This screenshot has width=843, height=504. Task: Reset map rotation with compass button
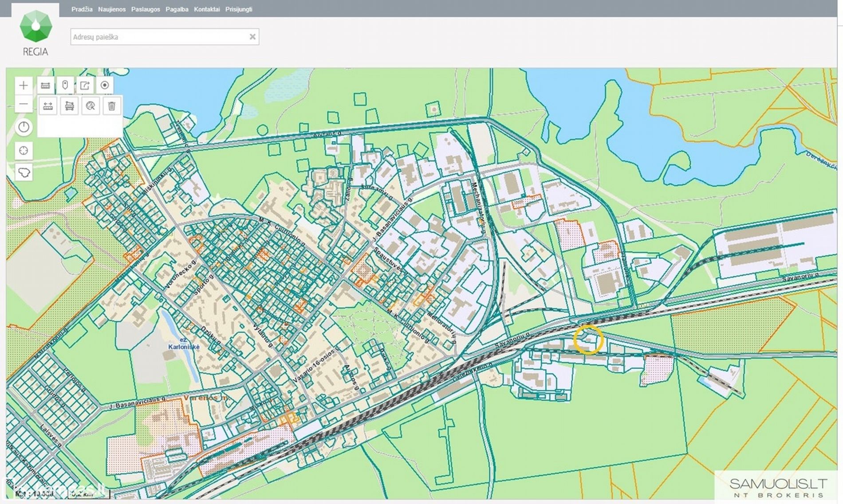click(x=24, y=128)
